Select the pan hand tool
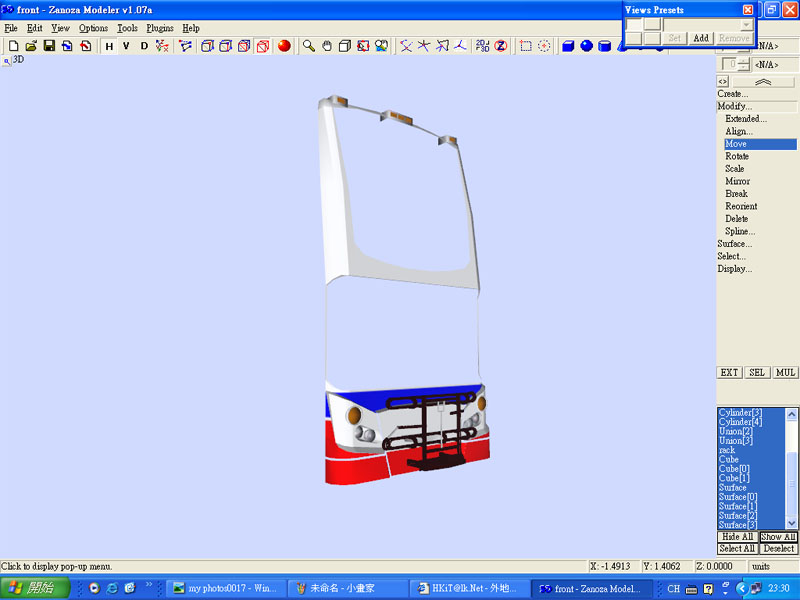 [x=327, y=46]
